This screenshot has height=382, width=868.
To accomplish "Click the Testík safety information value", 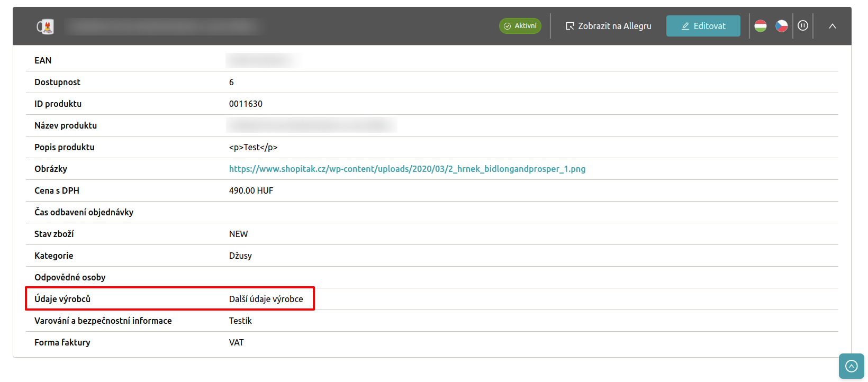I will (x=240, y=321).
